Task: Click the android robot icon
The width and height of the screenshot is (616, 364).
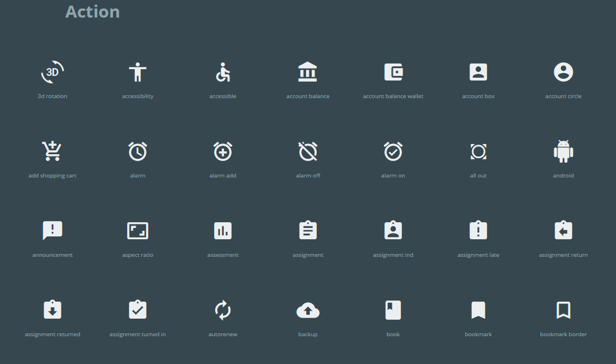Action: pos(563,151)
